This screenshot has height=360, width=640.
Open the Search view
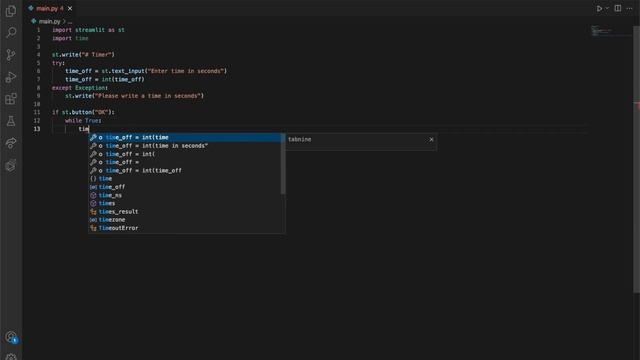pos(11,32)
